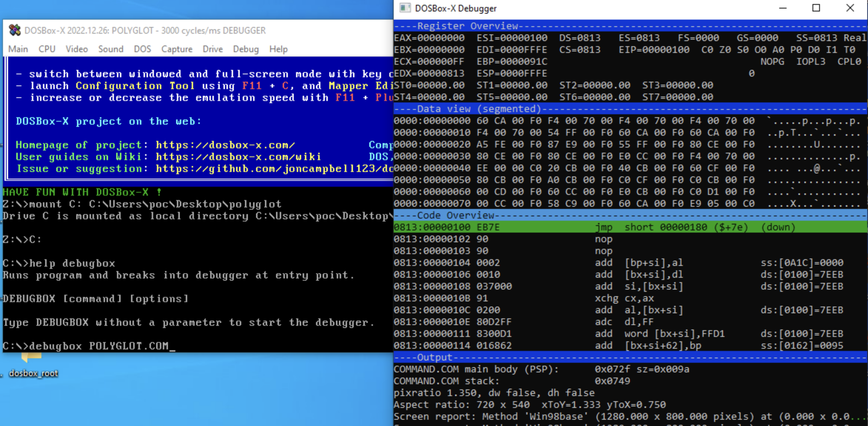Open the Main menu in DOSBox-X
The height and width of the screenshot is (426, 868).
click(18, 49)
